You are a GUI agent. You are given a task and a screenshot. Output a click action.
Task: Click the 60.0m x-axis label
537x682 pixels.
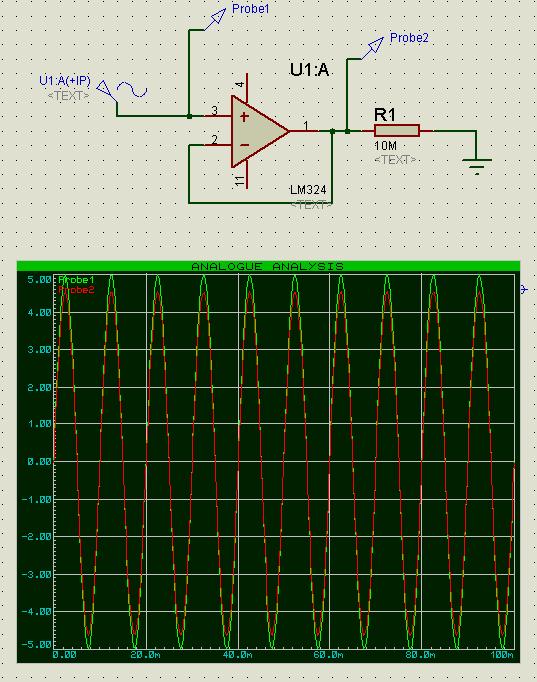coord(328,655)
